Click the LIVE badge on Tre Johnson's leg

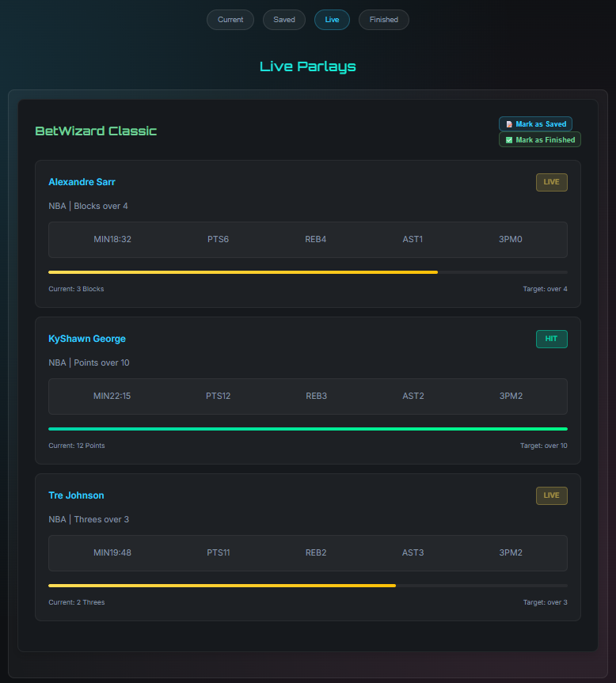coord(551,495)
